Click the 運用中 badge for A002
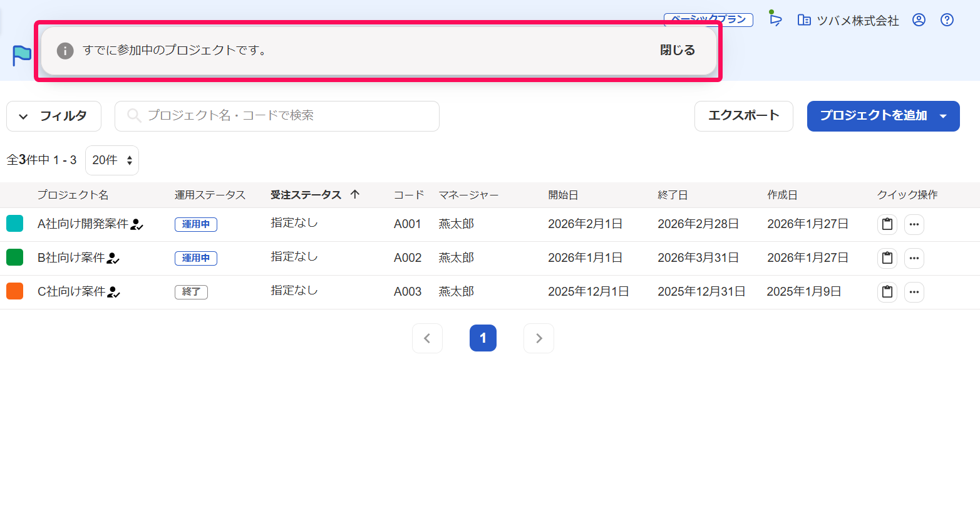980x515 pixels. [196, 258]
